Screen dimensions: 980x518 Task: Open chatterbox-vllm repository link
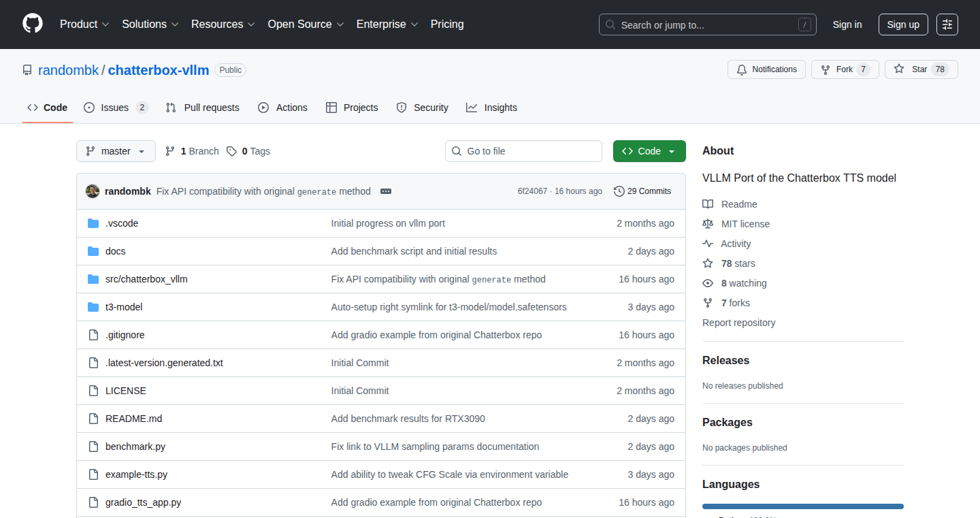pyautogui.click(x=159, y=70)
